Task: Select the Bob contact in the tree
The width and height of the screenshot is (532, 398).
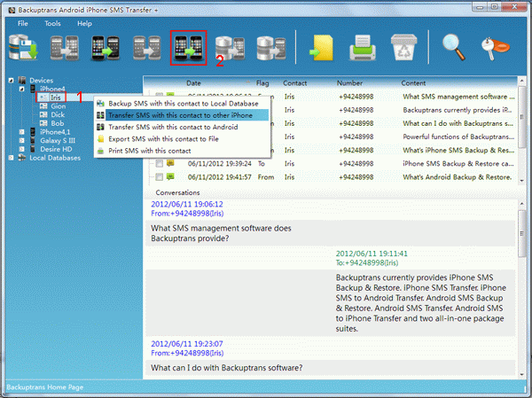Action: (58, 123)
